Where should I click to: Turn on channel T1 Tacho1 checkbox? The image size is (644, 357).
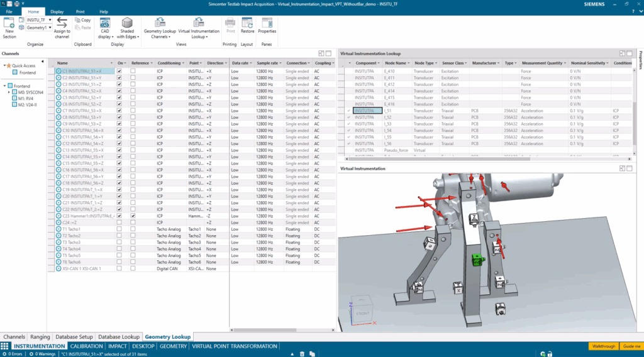pyautogui.click(x=119, y=229)
